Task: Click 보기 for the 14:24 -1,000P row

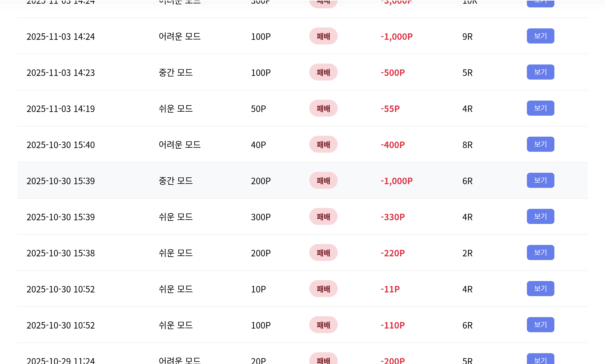Action: point(540,36)
